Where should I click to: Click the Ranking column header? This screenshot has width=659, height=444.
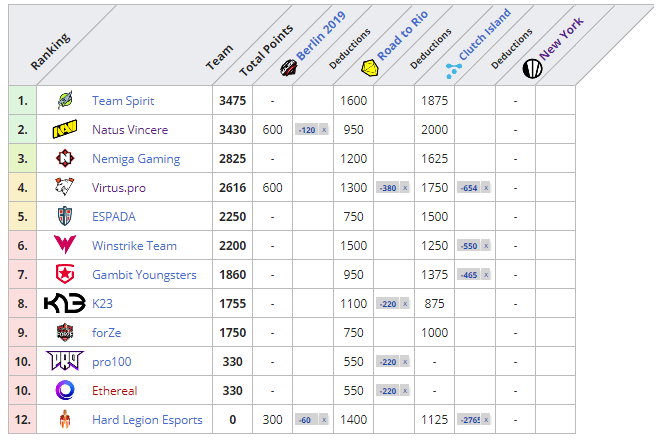[x=50, y=51]
